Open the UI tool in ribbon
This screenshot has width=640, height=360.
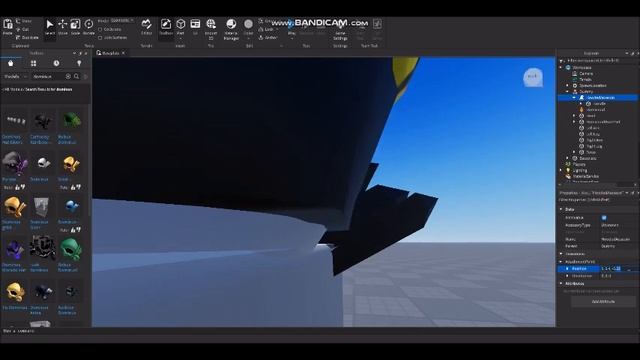[195, 24]
